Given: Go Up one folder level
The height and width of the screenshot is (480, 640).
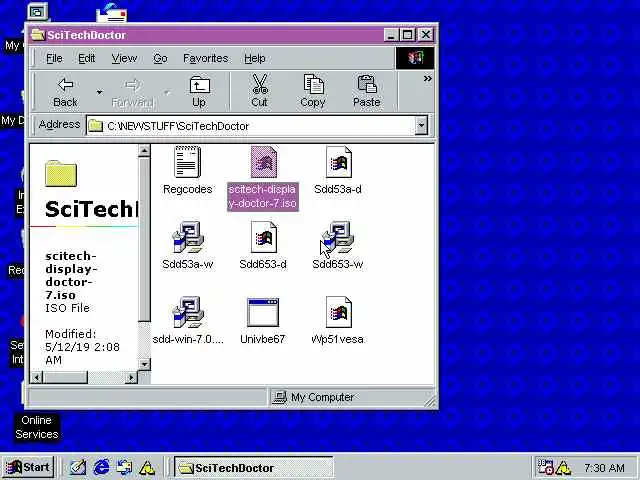Looking at the screenshot, I should tap(199, 92).
